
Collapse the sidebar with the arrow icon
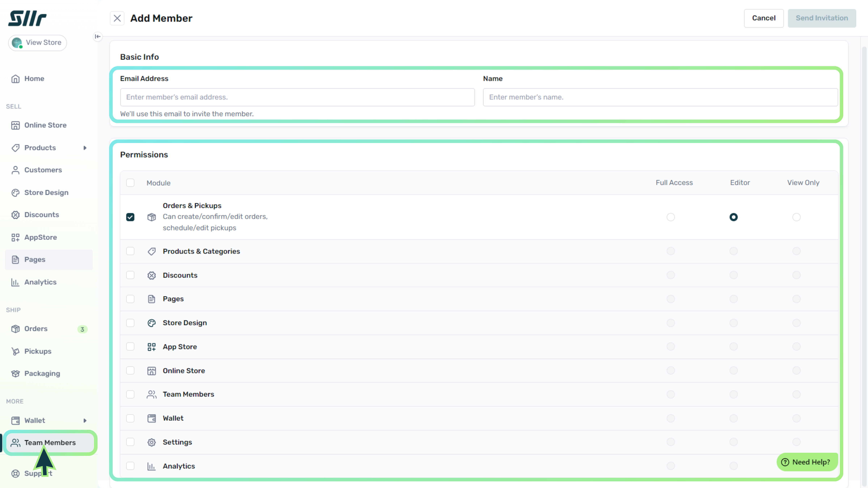(98, 36)
